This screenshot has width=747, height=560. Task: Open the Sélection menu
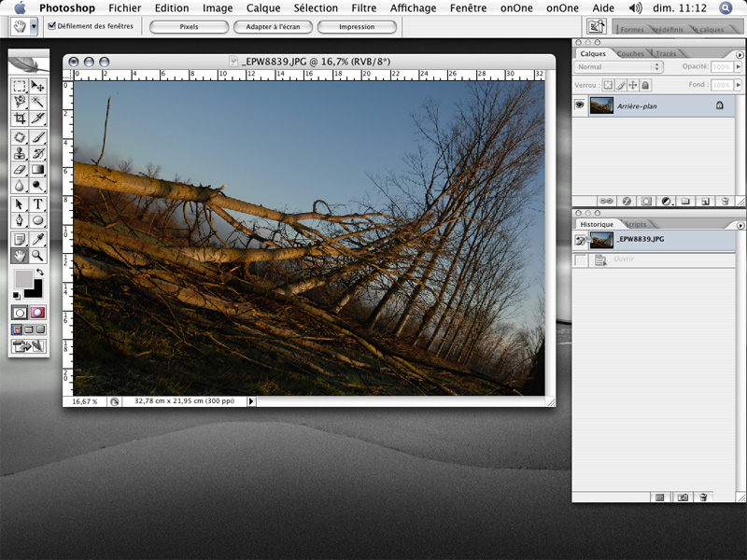click(x=316, y=8)
